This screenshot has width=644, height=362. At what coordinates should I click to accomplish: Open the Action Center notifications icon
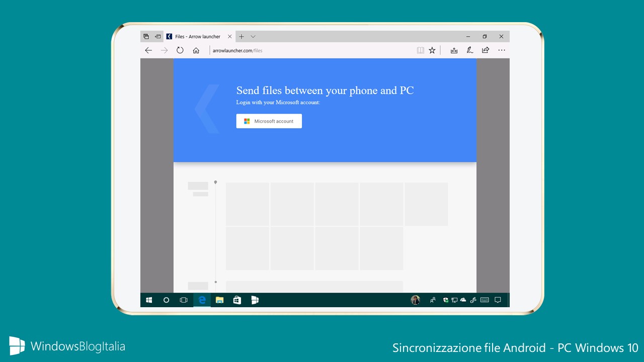tap(498, 300)
